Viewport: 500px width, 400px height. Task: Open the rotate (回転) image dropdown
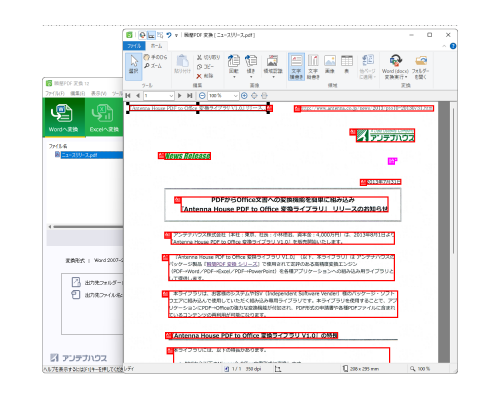click(234, 66)
